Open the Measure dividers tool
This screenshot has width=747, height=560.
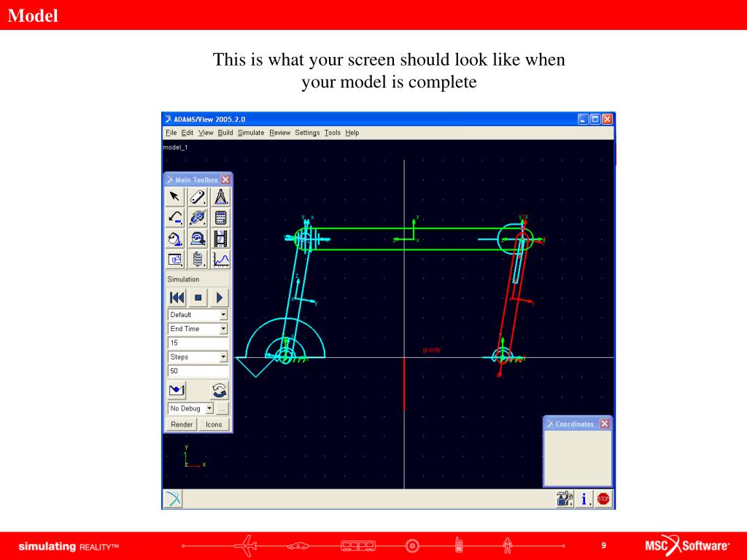tap(220, 197)
